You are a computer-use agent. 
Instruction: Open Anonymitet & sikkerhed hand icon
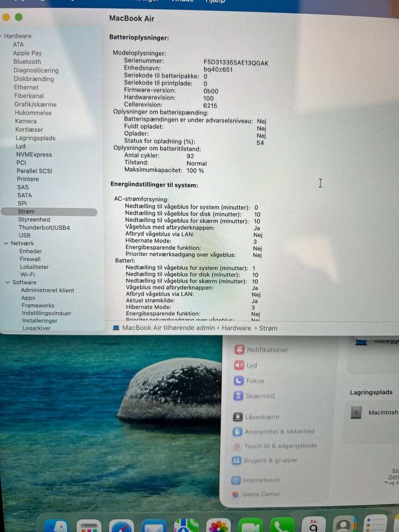click(237, 431)
